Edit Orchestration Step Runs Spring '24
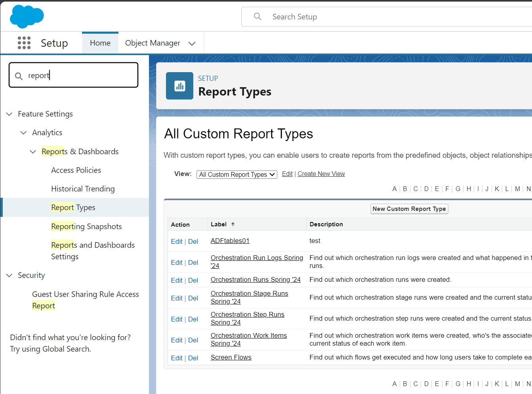Screen dimensions: 532x394 [x=177, y=319]
